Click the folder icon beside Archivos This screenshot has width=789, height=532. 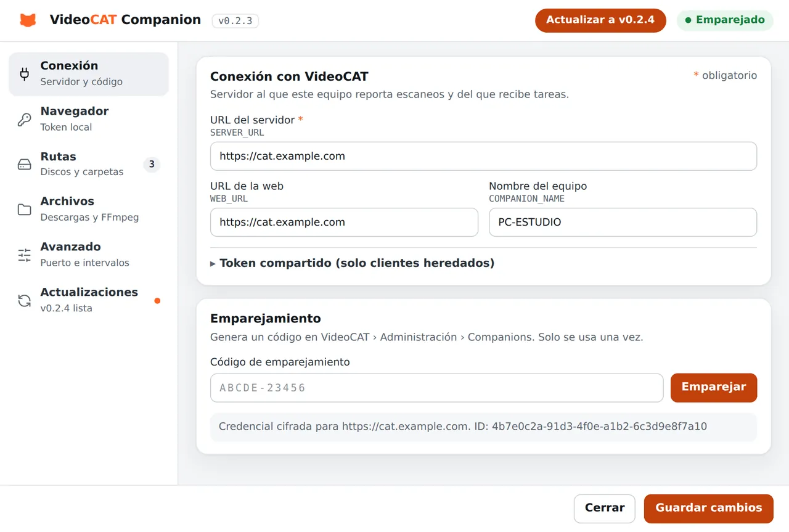[25, 210]
